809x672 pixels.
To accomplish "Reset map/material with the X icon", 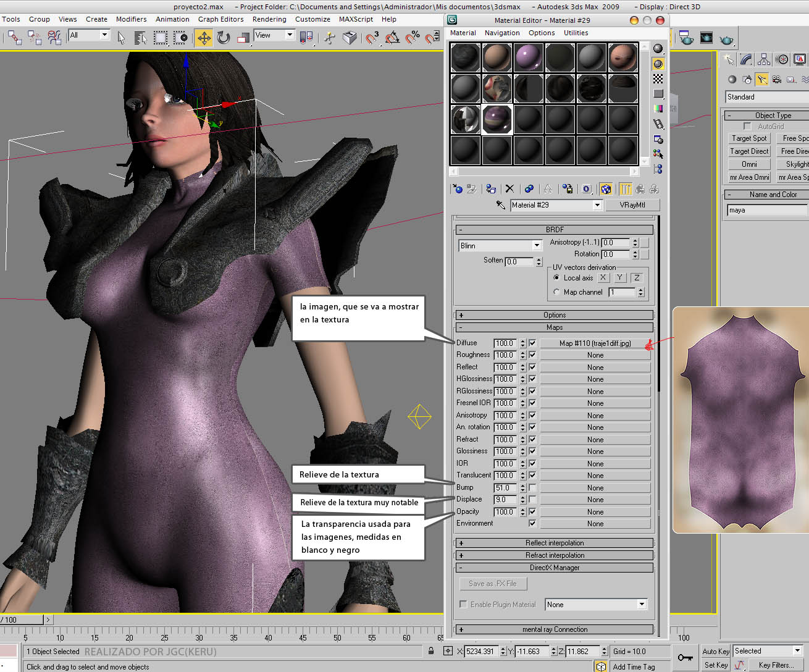I will click(x=509, y=189).
